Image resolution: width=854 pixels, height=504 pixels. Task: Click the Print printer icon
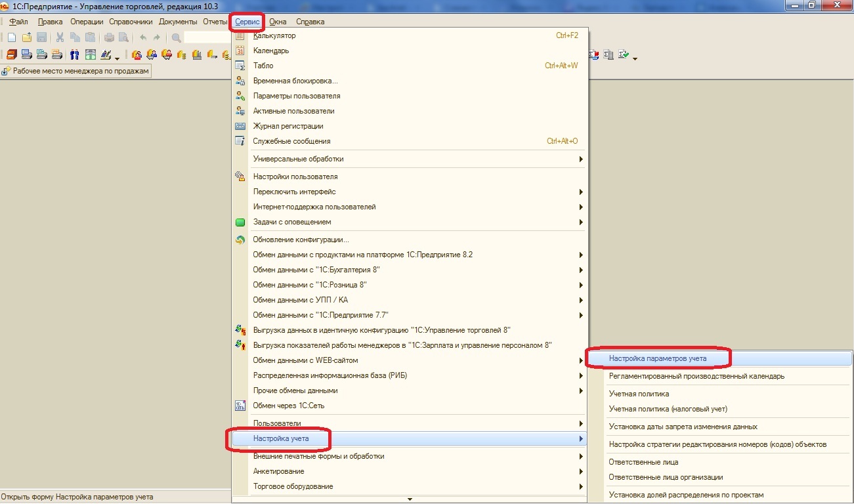tap(109, 37)
